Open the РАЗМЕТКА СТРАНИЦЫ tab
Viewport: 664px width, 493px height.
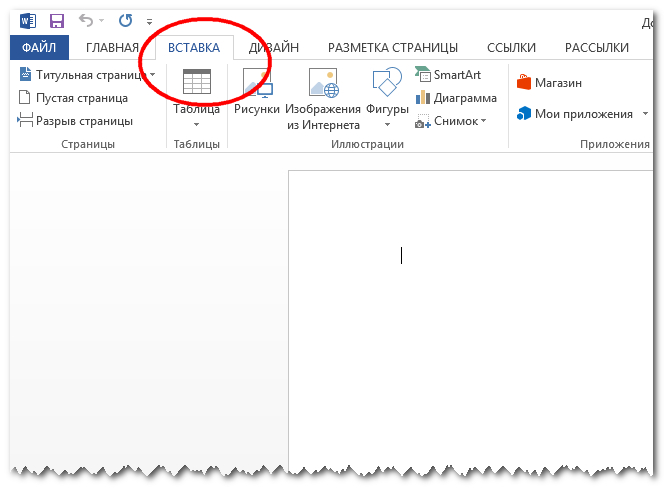[x=393, y=47]
